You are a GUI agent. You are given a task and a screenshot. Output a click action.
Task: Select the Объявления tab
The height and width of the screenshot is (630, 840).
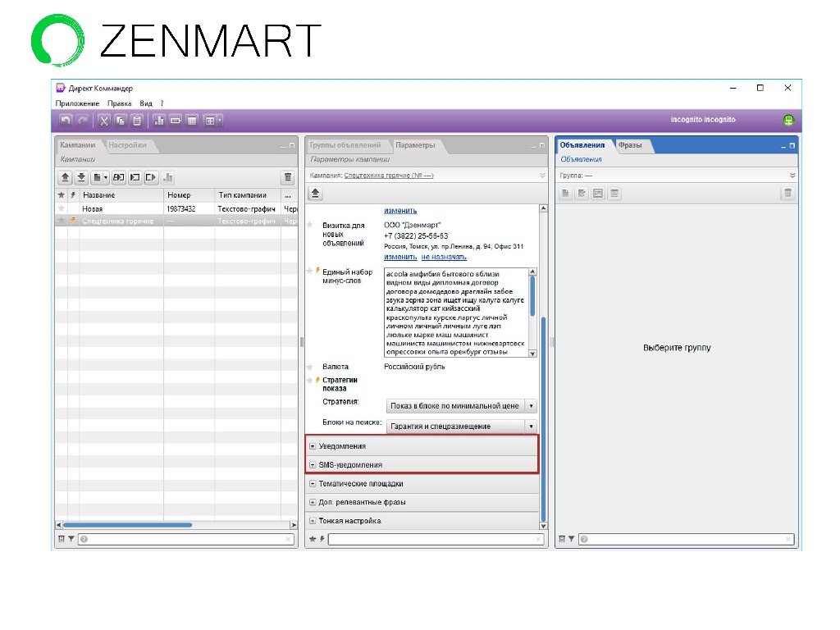(x=582, y=144)
